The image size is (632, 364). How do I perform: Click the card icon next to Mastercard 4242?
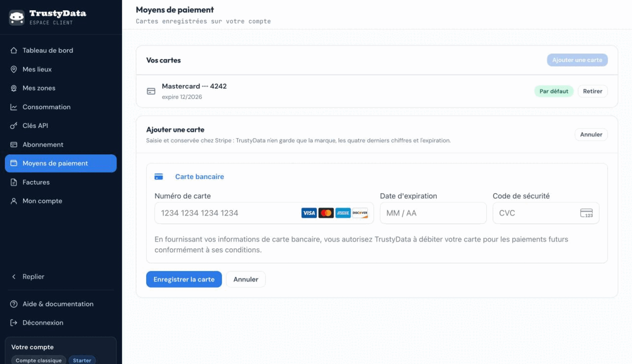coord(151,91)
